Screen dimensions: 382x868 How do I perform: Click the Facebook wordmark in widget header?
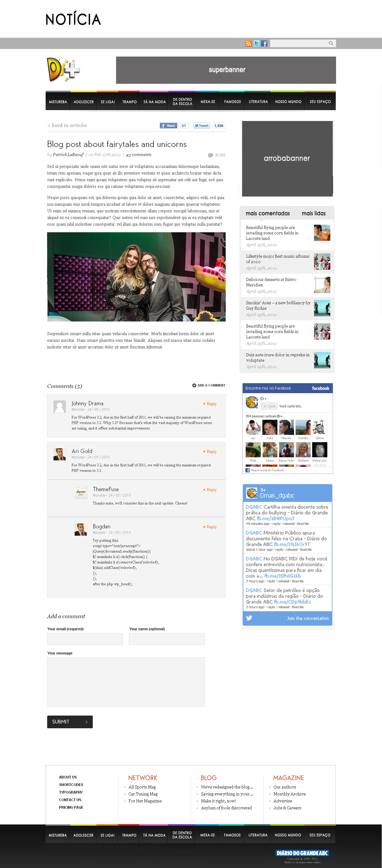(320, 388)
